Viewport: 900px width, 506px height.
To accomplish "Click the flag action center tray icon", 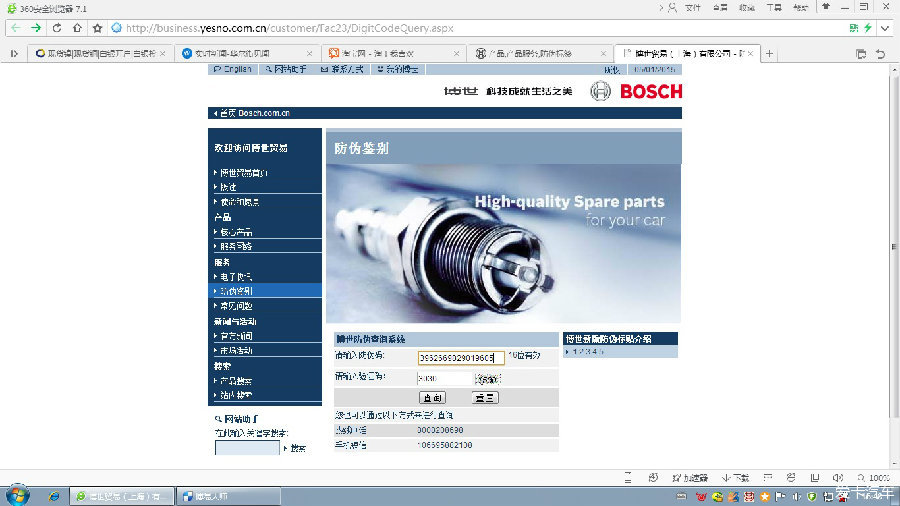I will click(x=780, y=497).
